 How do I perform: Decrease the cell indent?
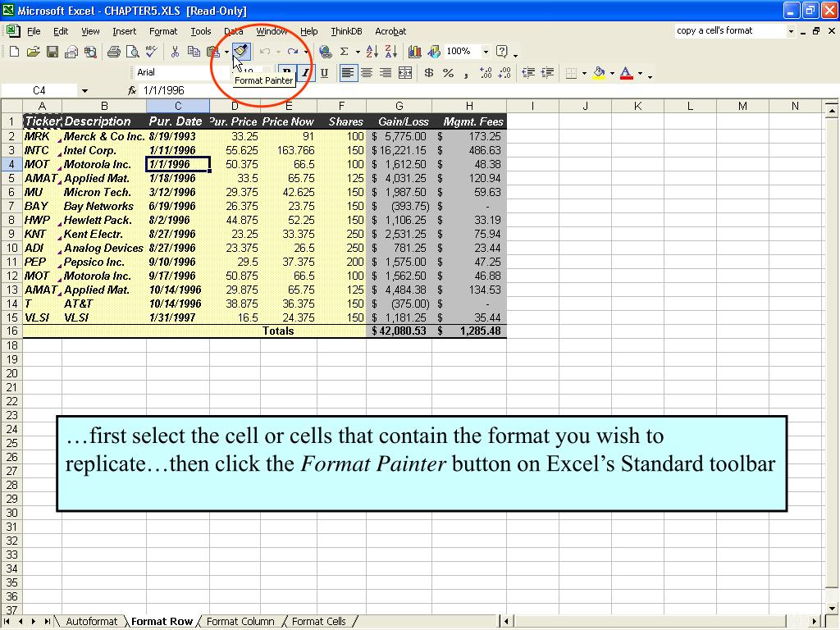pos(528,73)
